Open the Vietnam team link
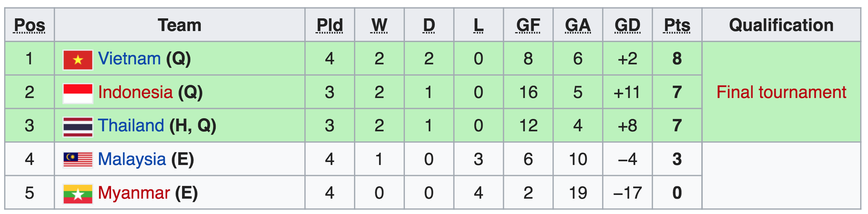 [x=129, y=59]
